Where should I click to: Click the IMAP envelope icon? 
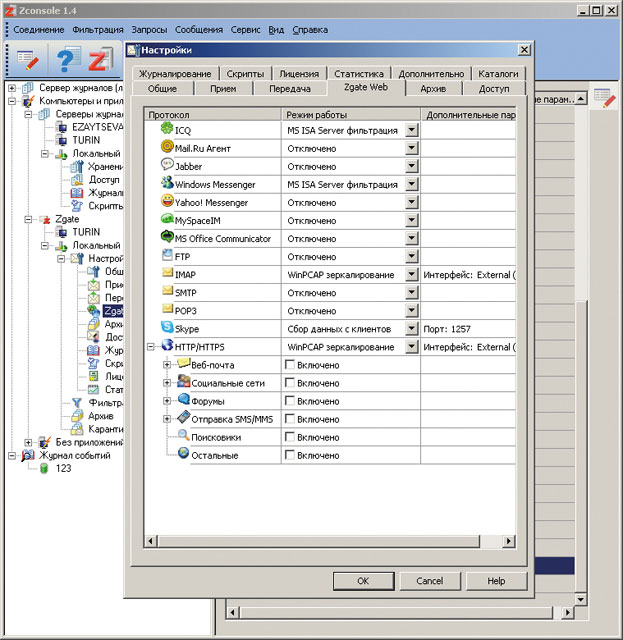click(x=167, y=272)
